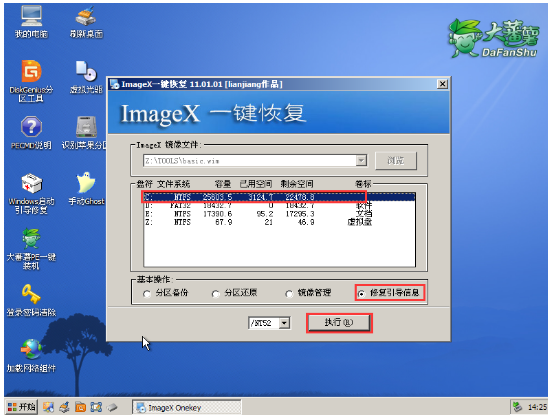Viewport: 548px width, 415px height.
Task: Click the Z:\TOOLS\basic.wim path field
Action: tap(250, 160)
